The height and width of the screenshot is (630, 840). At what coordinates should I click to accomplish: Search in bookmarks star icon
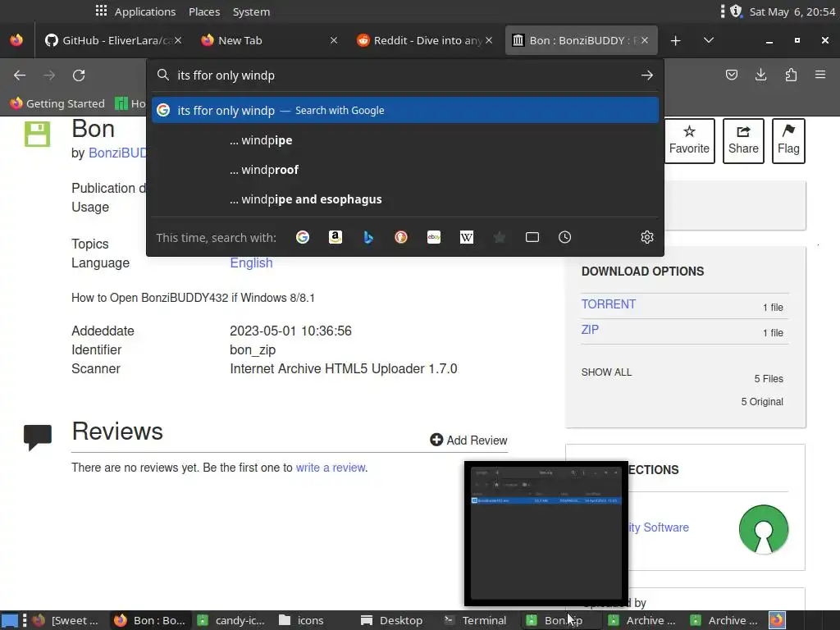coord(500,237)
